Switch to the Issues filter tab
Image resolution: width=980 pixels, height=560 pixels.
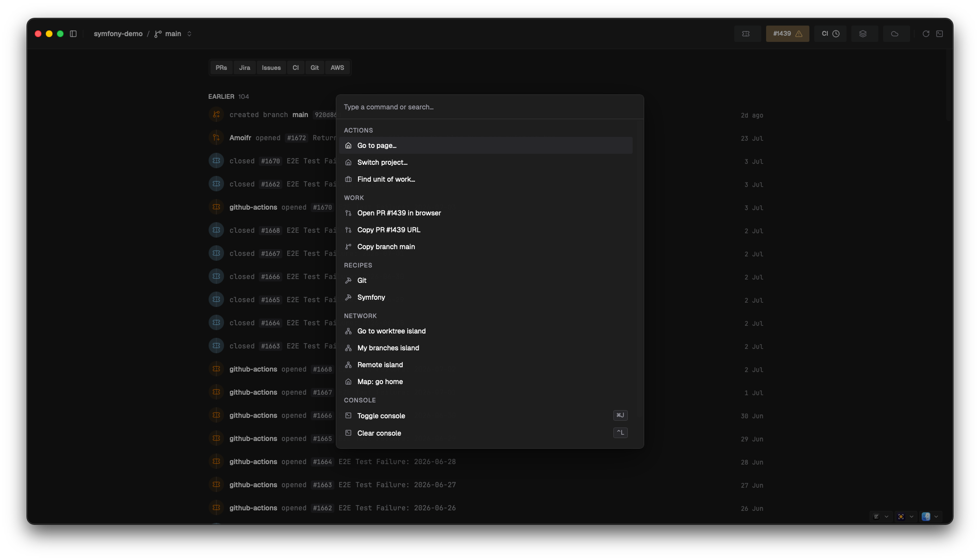[271, 68]
